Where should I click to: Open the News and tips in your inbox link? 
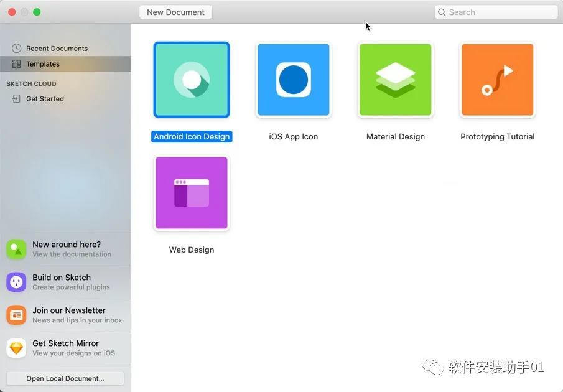pyautogui.click(x=77, y=320)
